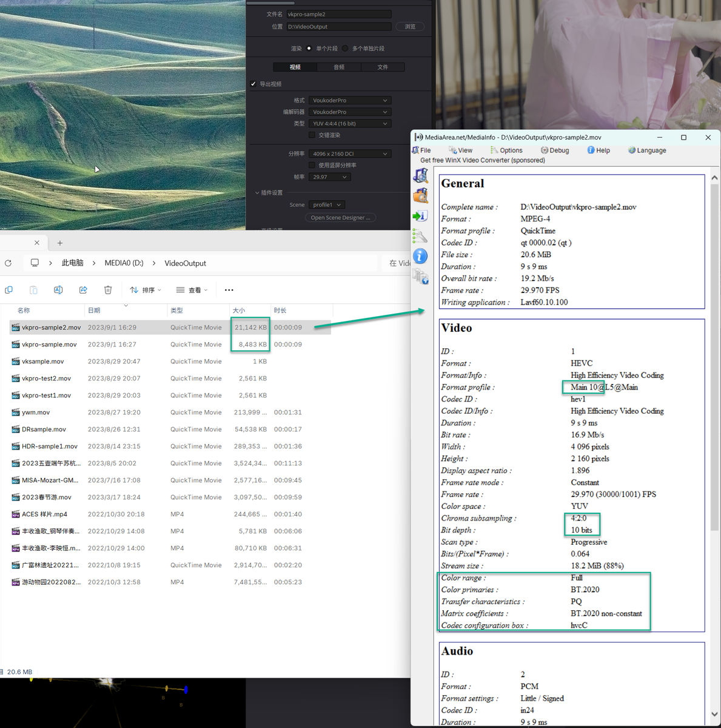Screen dimensions: 721x728
Task: Select the 多个单独片段 radio button
Action: point(345,49)
